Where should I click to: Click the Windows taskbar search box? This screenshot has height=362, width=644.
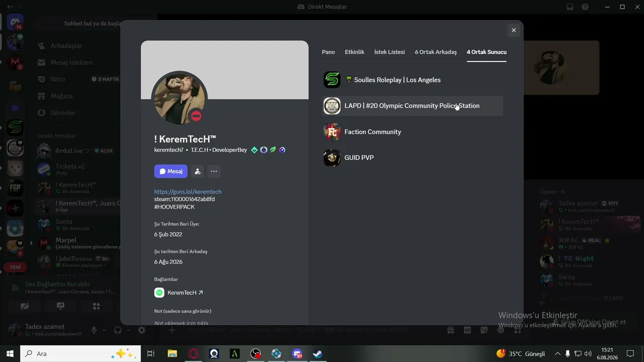pyautogui.click(x=80, y=353)
